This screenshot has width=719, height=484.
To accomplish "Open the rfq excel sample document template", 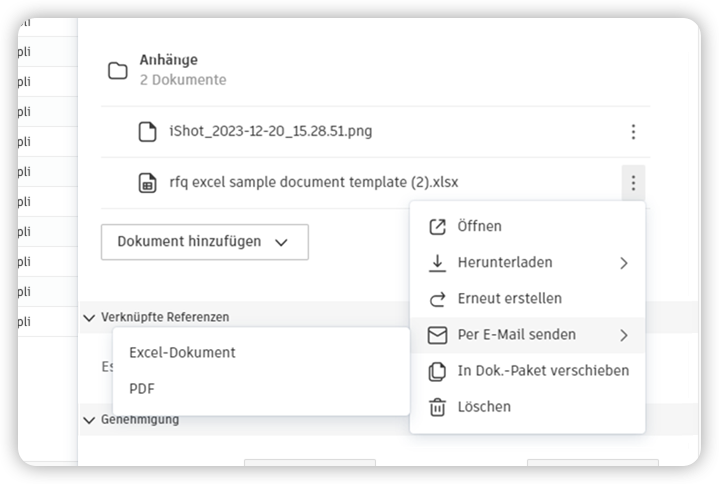I will click(314, 183).
